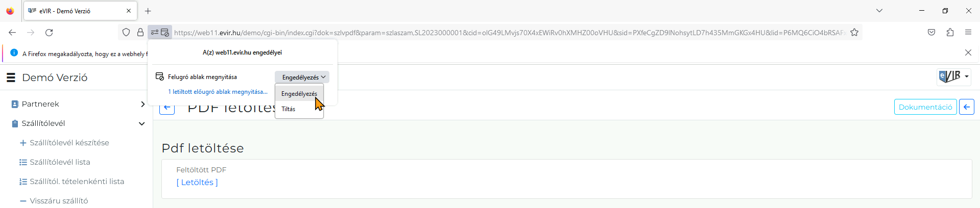Bookmark this page with the star icon
Viewport: 980px width, 208px height.
(854, 33)
